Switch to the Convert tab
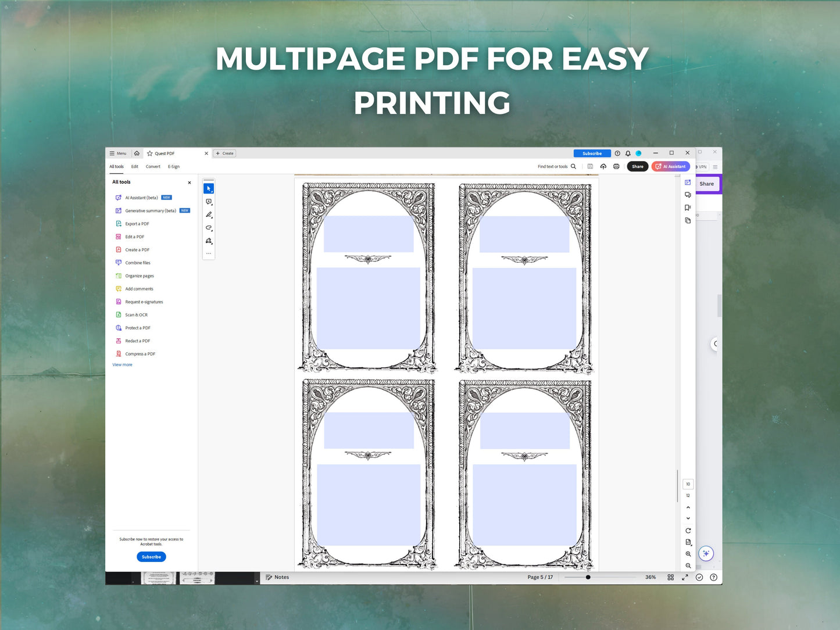The width and height of the screenshot is (840, 630). tap(153, 167)
